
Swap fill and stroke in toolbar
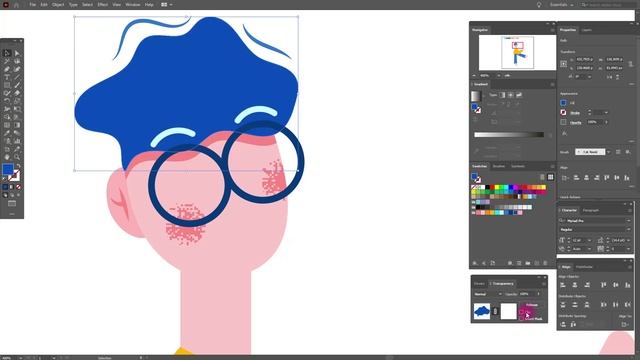(x=18, y=166)
